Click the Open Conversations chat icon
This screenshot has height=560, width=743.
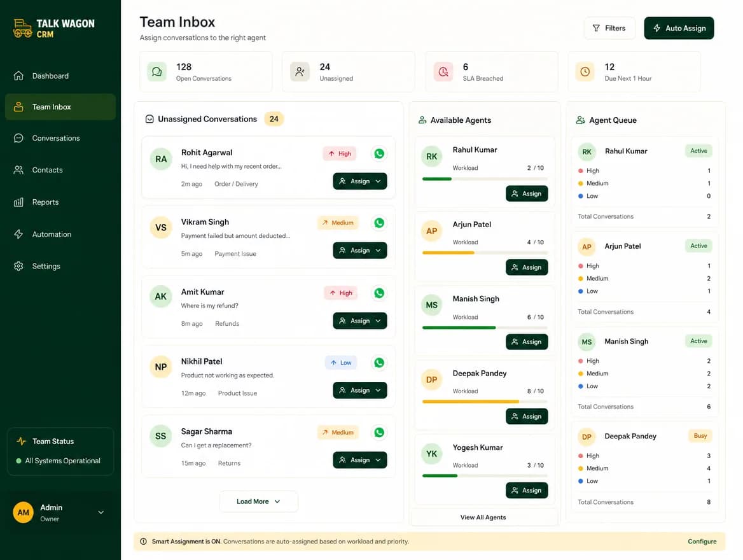157,72
